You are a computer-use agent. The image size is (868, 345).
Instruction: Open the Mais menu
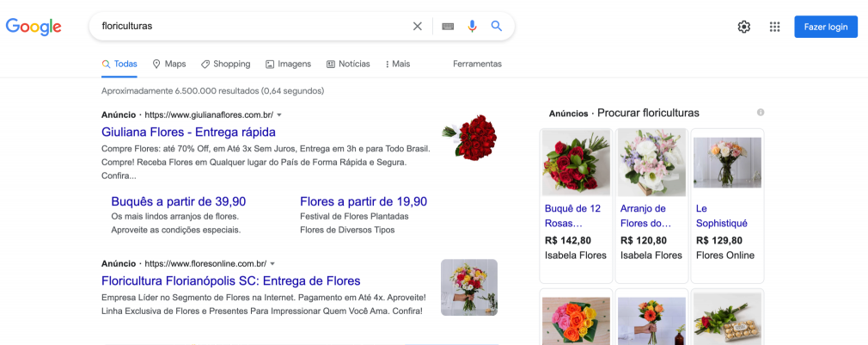click(x=397, y=64)
